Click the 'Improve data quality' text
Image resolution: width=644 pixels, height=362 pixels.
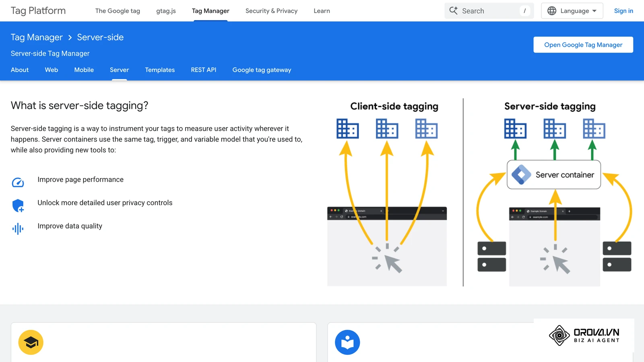coord(70,226)
